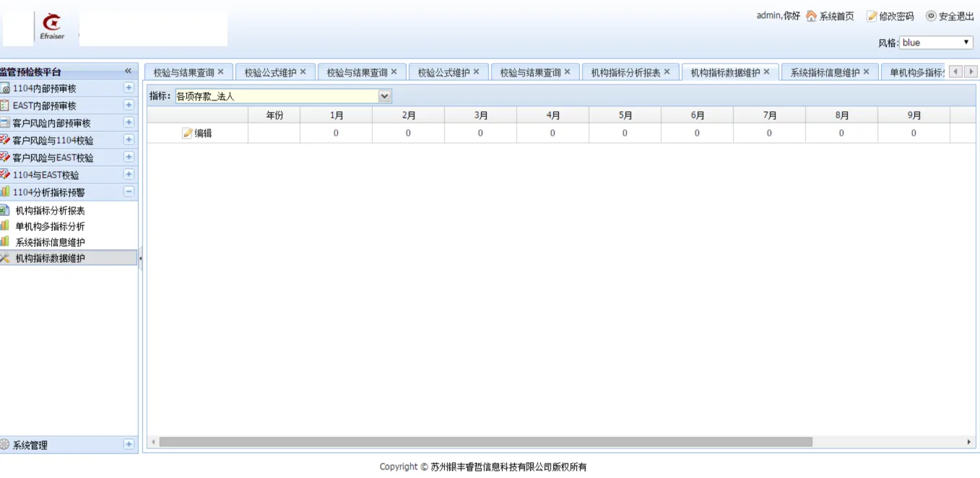Open 机构指标分析报表 in sidebar tree
980x478 pixels.
pos(50,211)
